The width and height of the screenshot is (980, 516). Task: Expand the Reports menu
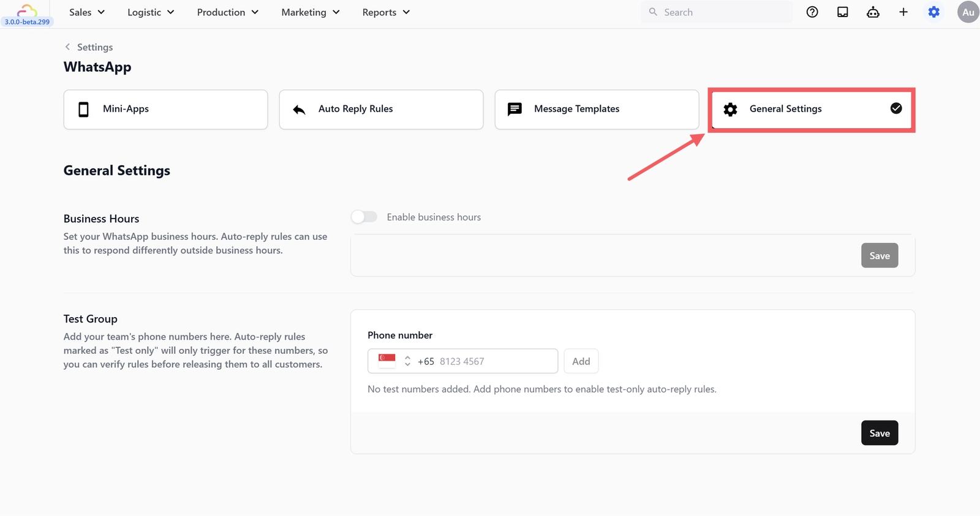coord(386,12)
